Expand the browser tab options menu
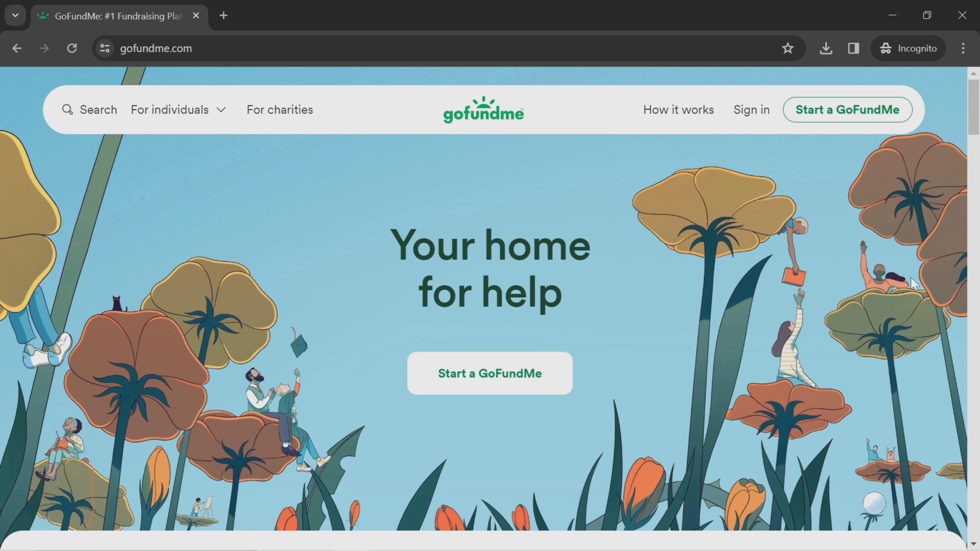The image size is (980, 551). coord(15,15)
